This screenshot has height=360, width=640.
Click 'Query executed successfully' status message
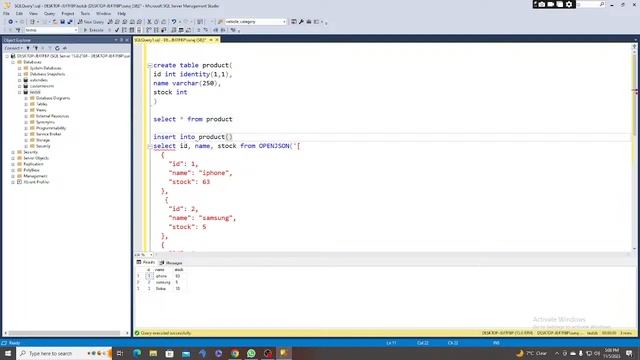coord(166,333)
